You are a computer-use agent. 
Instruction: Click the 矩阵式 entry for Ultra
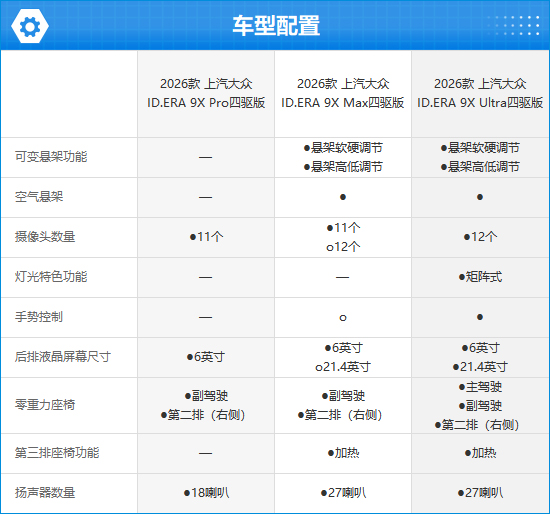[480, 277]
